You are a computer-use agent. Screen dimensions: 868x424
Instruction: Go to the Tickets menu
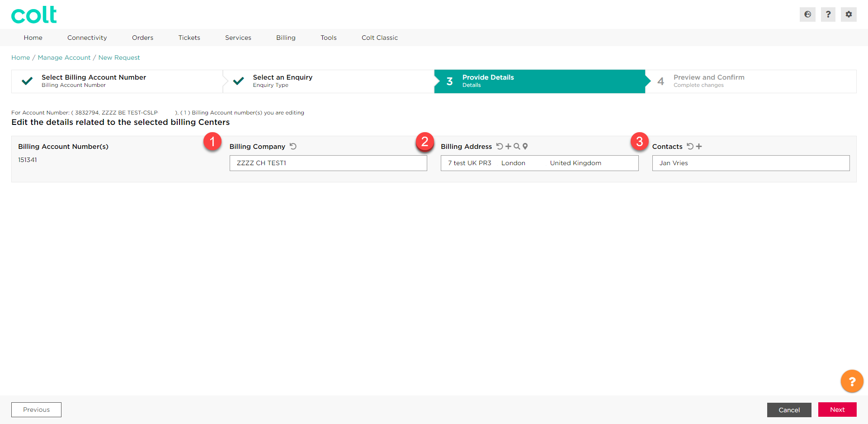[189, 38]
